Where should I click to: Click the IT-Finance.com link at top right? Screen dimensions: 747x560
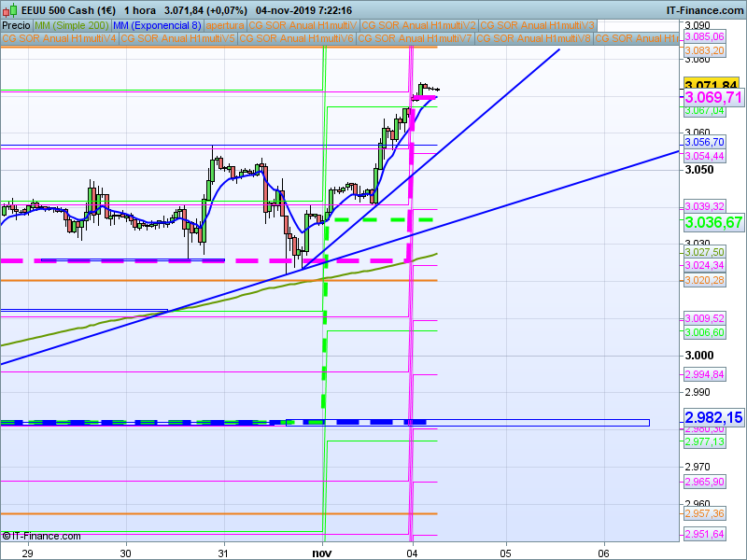(x=705, y=10)
